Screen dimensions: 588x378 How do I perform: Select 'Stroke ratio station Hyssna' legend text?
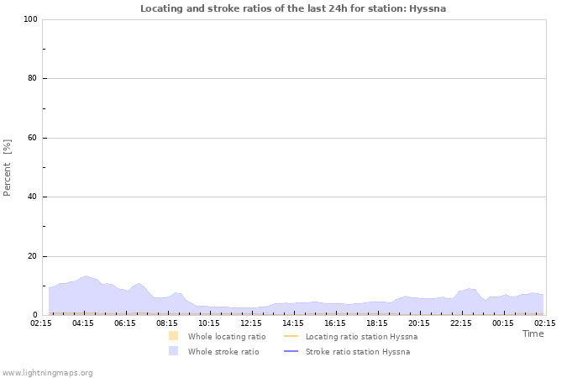pos(358,351)
